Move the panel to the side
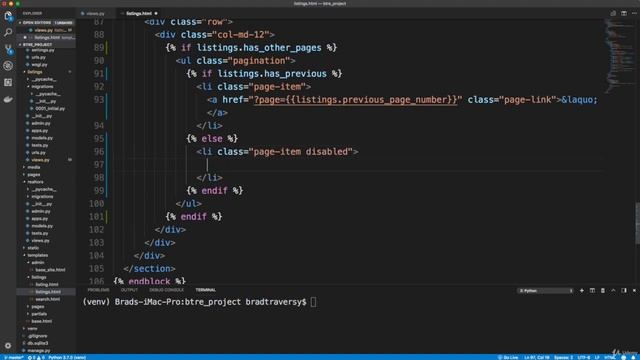 [x=624, y=291]
